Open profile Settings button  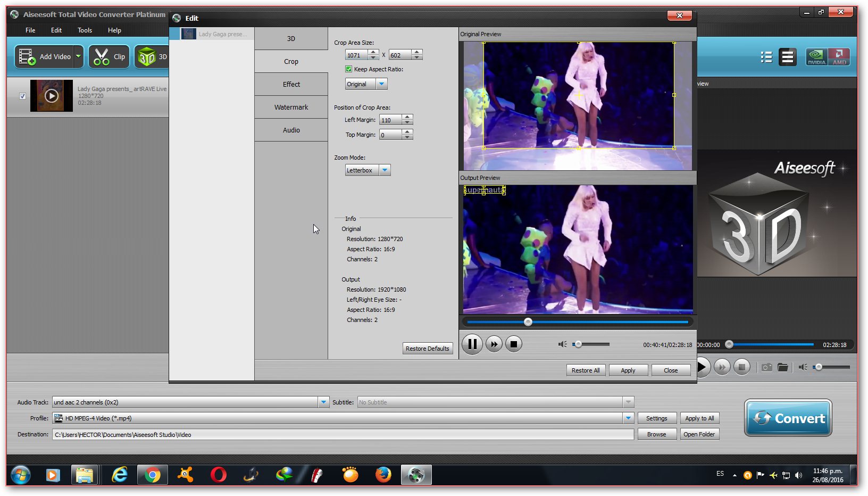pyautogui.click(x=657, y=418)
